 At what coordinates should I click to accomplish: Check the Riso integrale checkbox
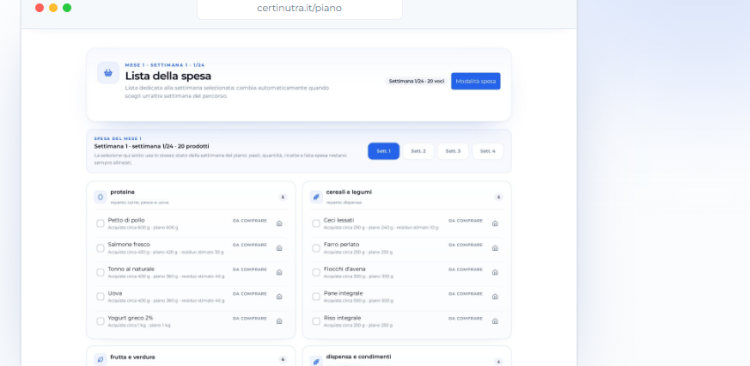coord(316,321)
